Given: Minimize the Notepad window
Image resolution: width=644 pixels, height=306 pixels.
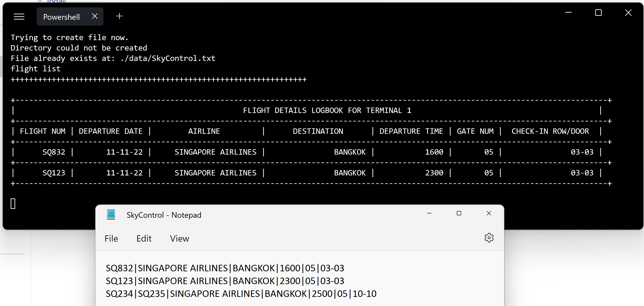Looking at the screenshot, I should click(429, 213).
